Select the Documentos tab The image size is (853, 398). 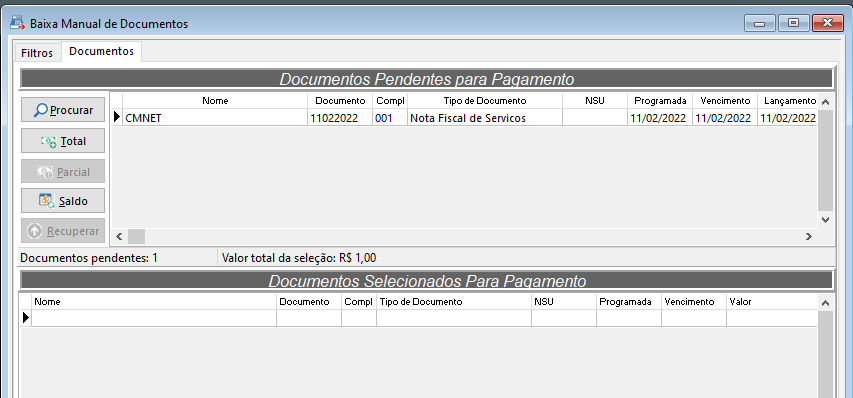coord(102,51)
